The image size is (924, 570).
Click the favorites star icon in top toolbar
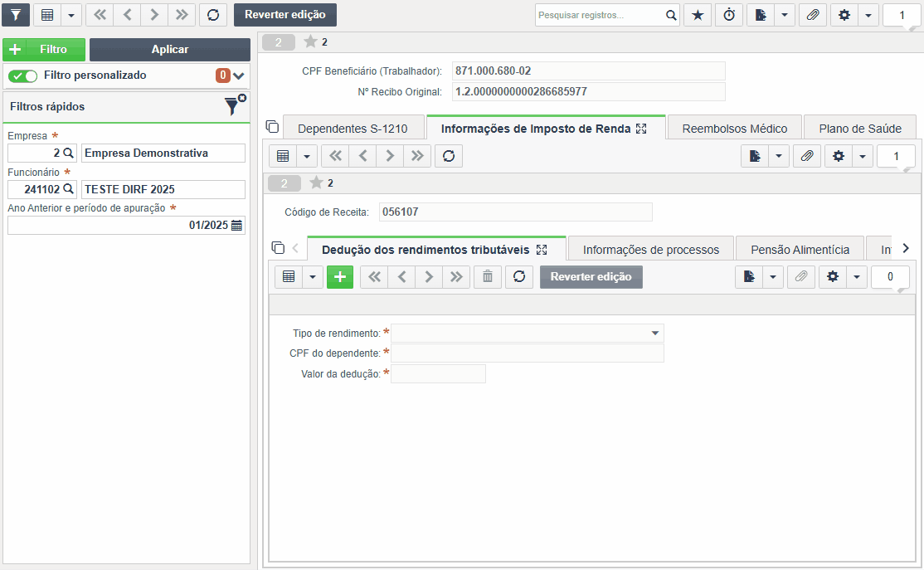click(x=698, y=15)
